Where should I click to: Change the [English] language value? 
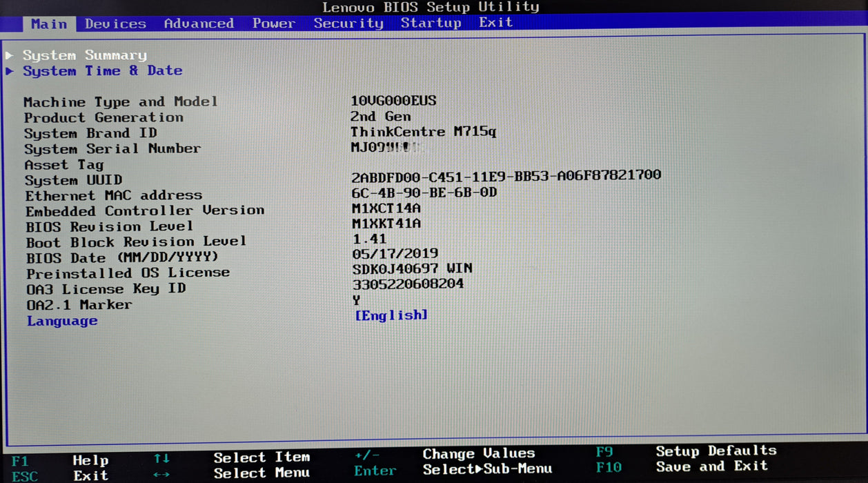coord(391,315)
